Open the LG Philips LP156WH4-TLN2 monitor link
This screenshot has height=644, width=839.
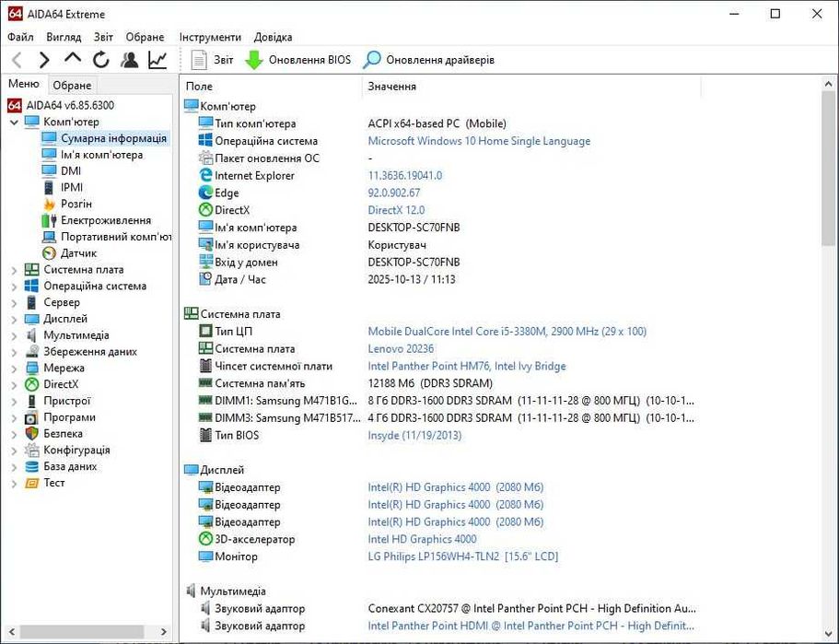coord(463,556)
